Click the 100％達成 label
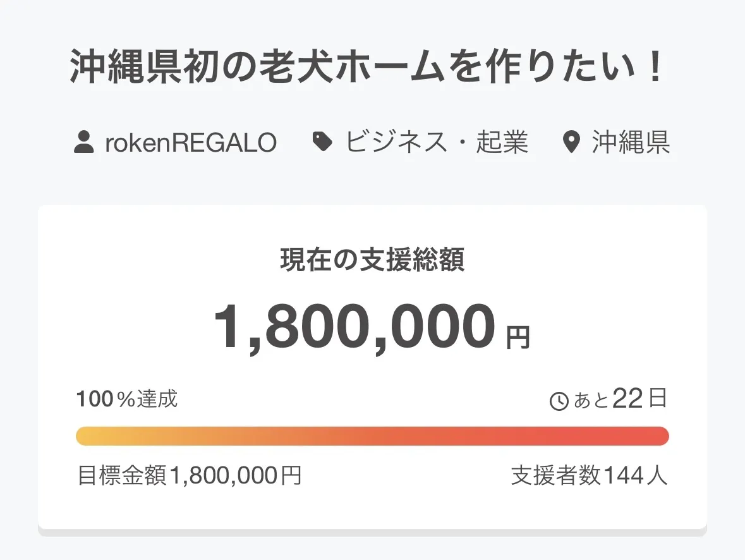Screen dimensions: 745x560 click(127, 399)
